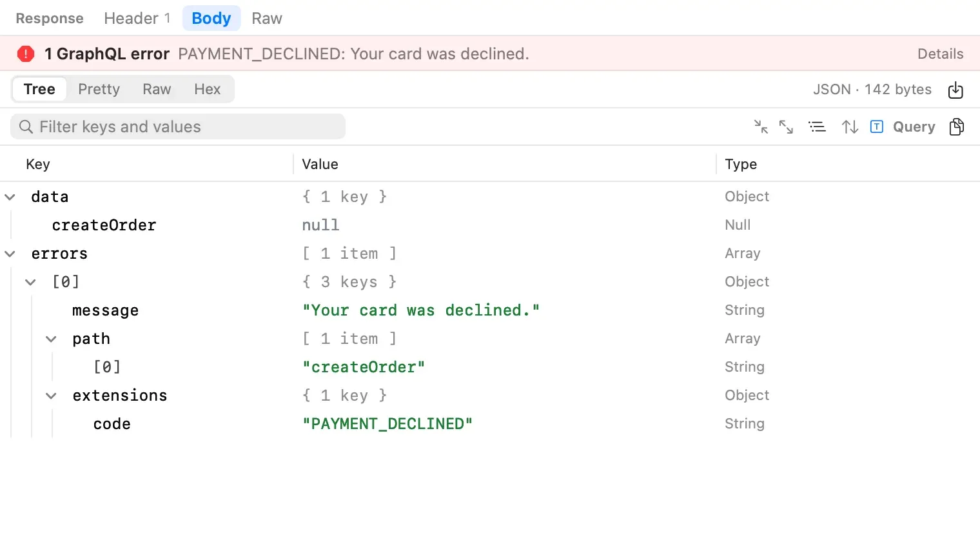Click the "createOrder" string value

click(x=364, y=367)
